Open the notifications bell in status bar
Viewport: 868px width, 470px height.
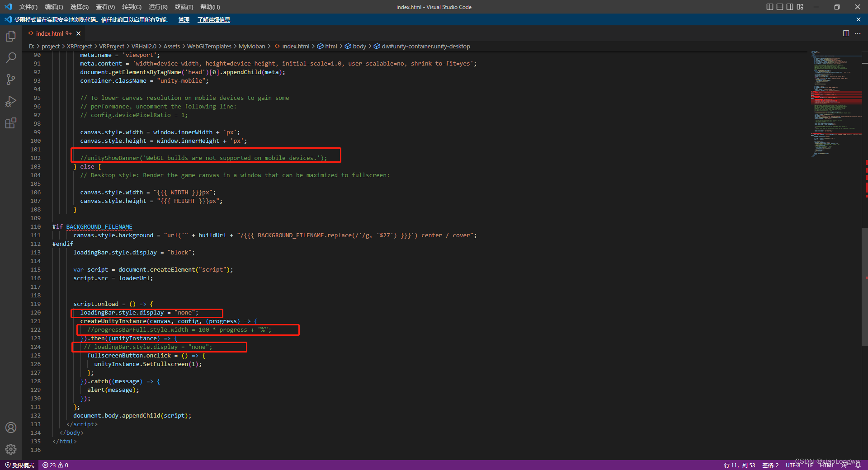(x=858, y=465)
